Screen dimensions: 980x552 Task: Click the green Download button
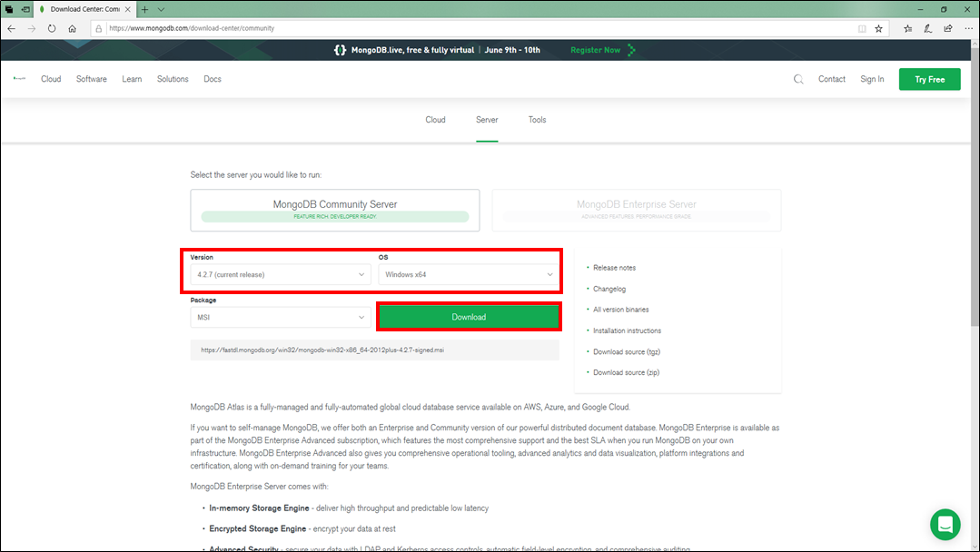click(x=469, y=317)
